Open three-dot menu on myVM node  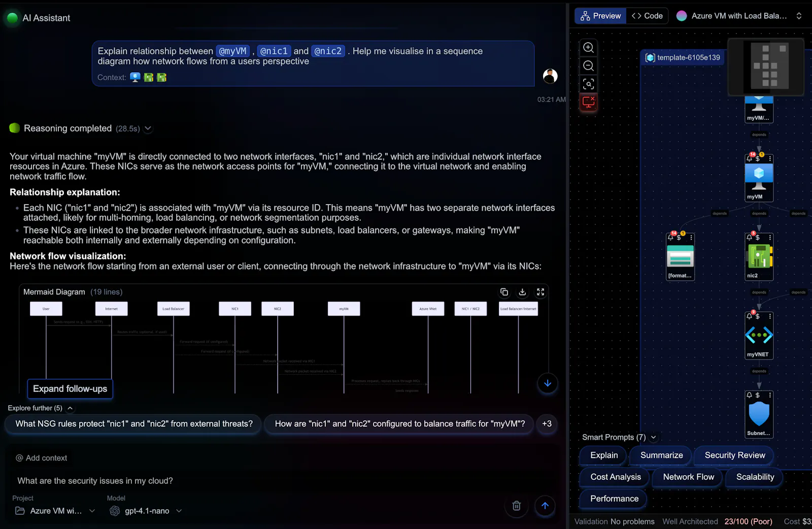click(770, 158)
